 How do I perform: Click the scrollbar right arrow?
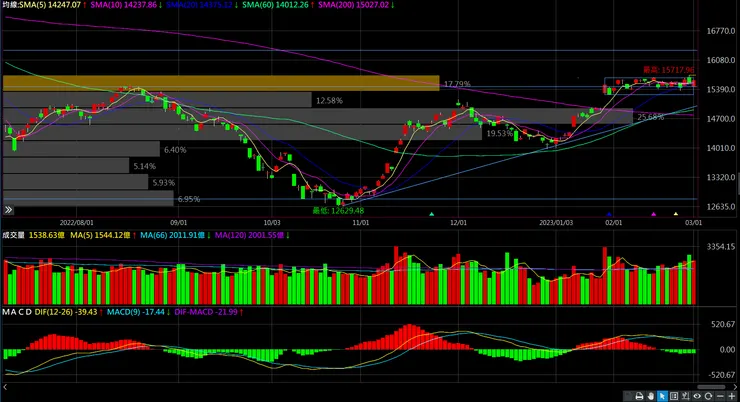[735, 387]
